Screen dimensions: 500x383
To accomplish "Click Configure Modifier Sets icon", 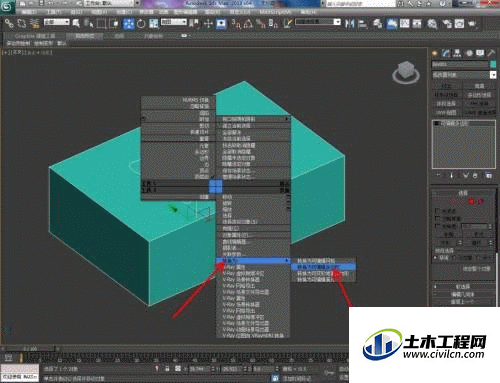I will pyautogui.click(x=488, y=175).
